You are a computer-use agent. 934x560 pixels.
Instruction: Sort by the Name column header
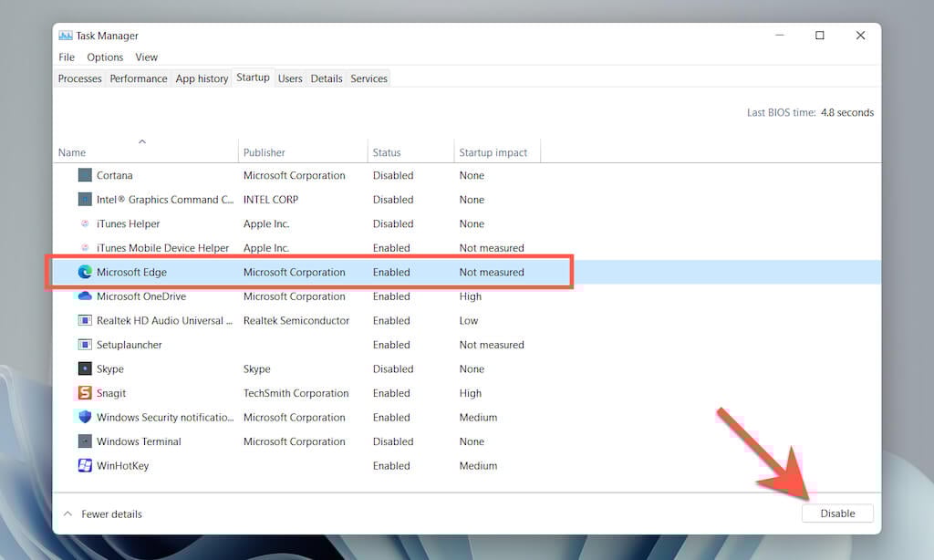tap(72, 152)
